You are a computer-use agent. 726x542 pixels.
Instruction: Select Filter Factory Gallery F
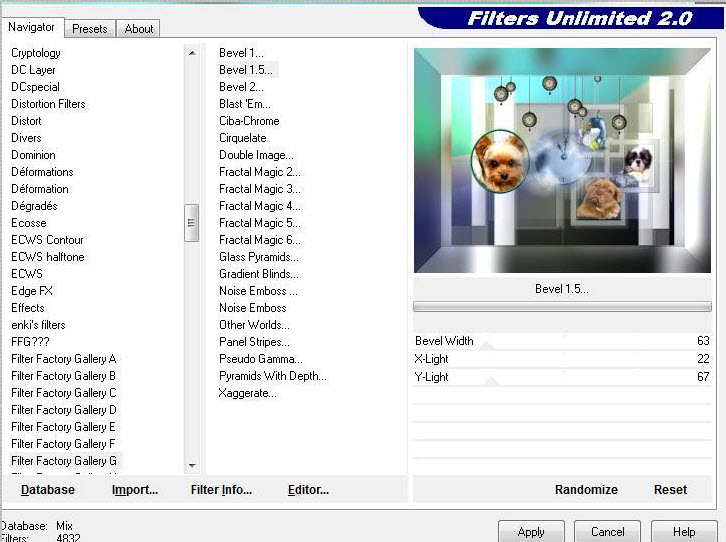(63, 444)
